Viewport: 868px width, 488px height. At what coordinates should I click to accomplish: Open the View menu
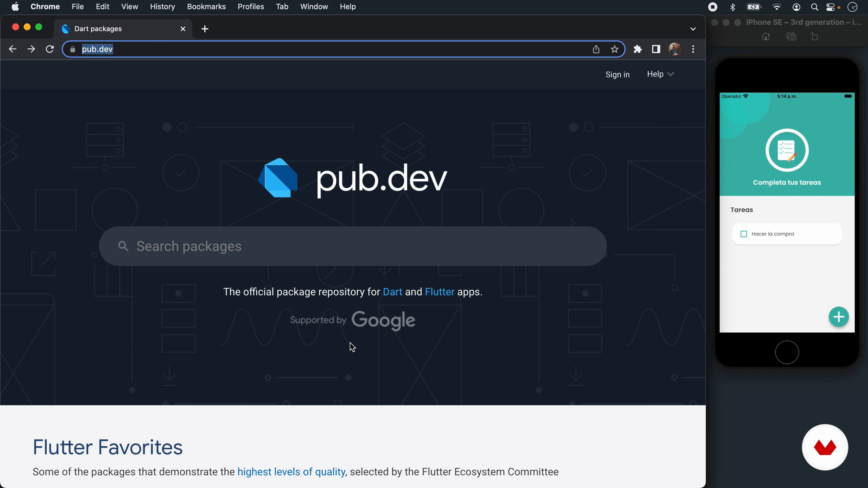click(129, 7)
